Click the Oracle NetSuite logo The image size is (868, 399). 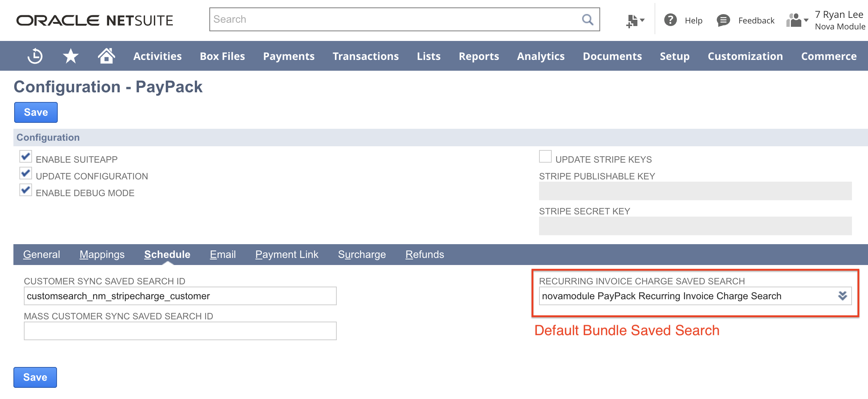95,20
